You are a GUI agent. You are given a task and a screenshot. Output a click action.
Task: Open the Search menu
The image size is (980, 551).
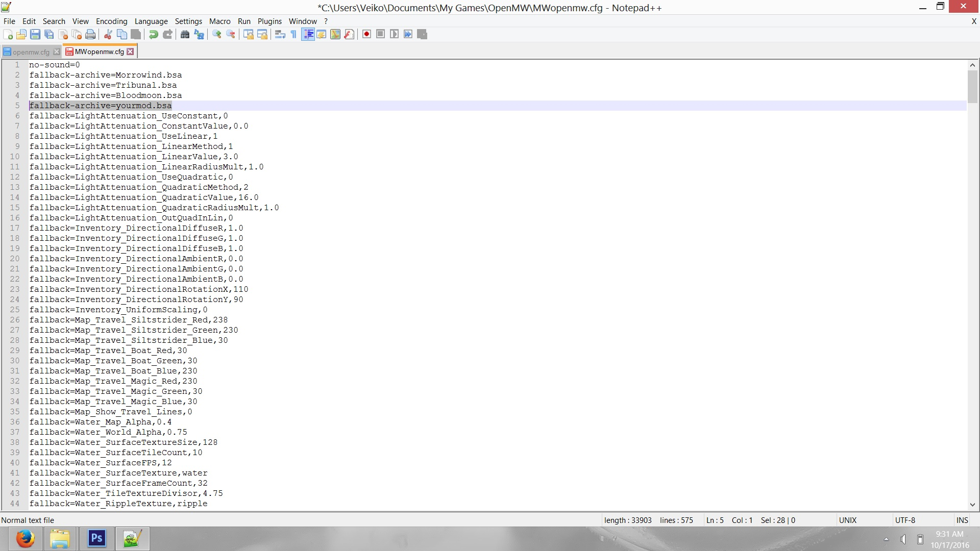pos(54,21)
